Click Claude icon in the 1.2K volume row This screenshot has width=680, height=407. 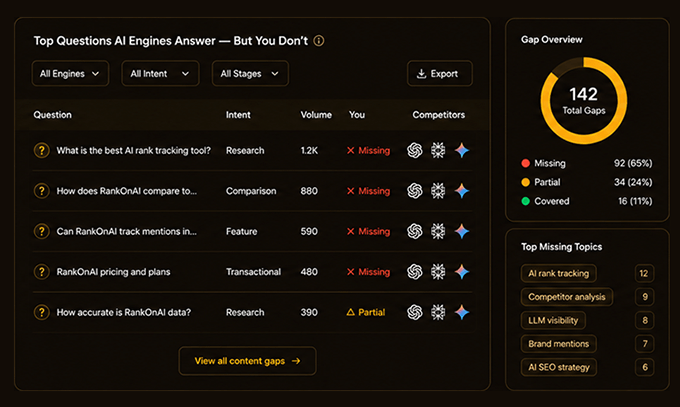[x=438, y=151]
